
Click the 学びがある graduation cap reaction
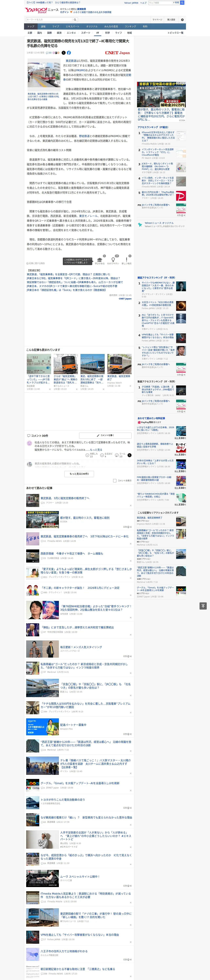click(x=100, y=260)
